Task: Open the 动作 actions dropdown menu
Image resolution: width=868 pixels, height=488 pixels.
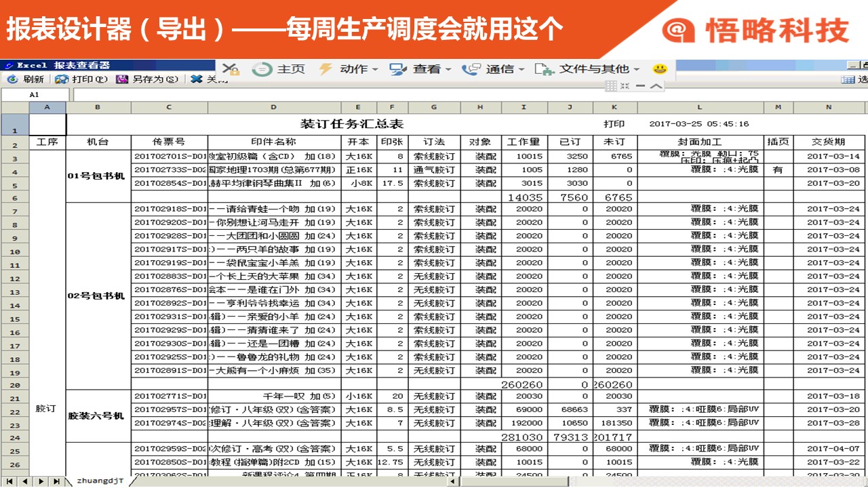Action: coord(349,69)
